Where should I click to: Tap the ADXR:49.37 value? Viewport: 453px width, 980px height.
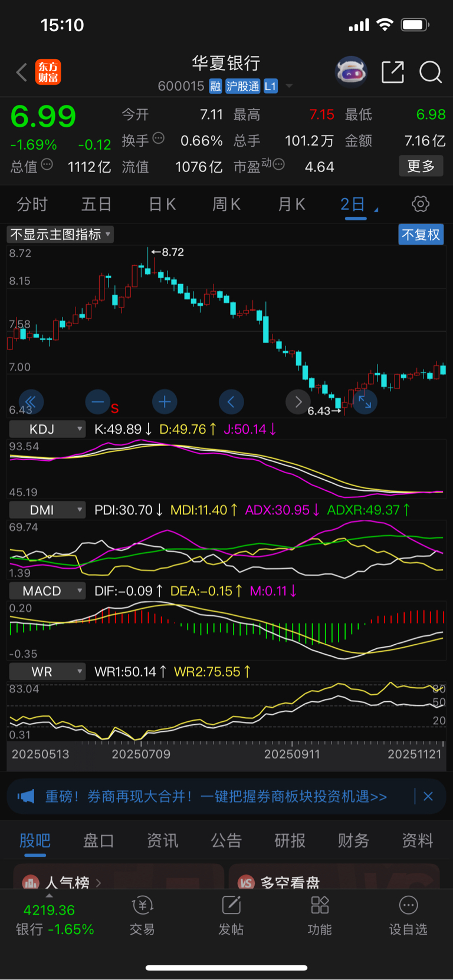click(363, 510)
